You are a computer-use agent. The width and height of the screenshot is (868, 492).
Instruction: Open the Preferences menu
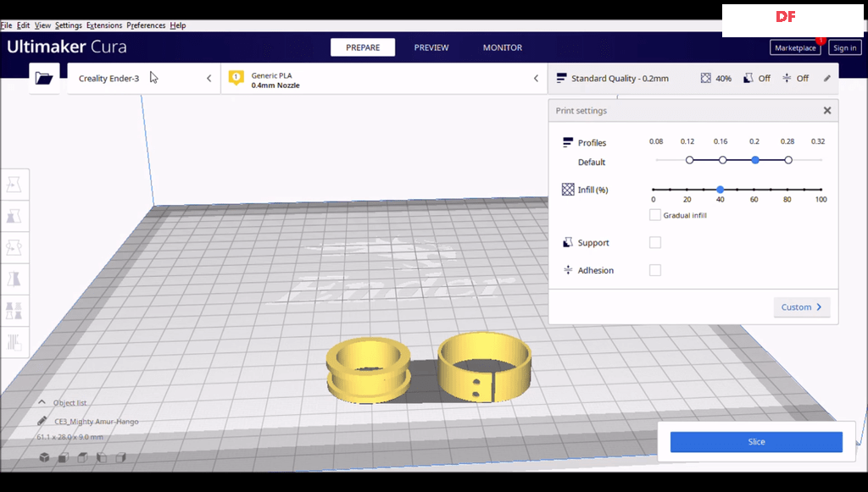click(x=146, y=25)
